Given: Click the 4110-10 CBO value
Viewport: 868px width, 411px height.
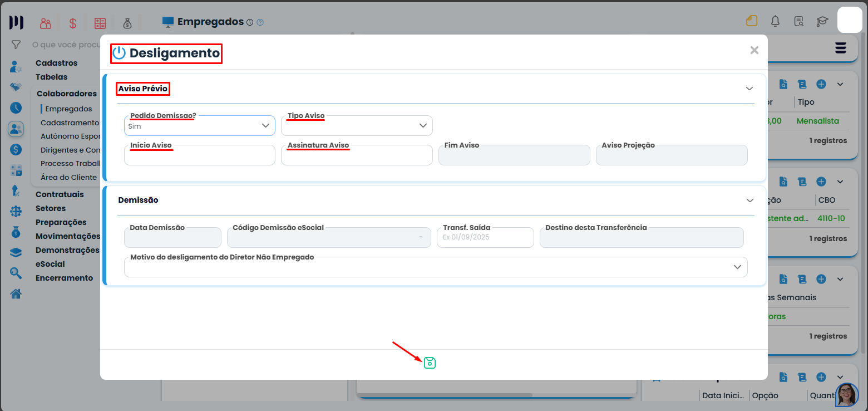Looking at the screenshot, I should tap(831, 218).
